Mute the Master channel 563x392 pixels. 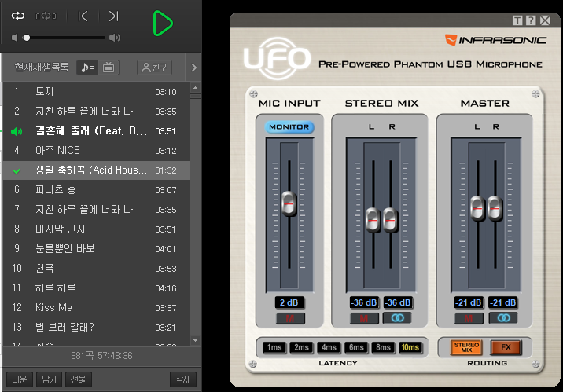tap(469, 318)
